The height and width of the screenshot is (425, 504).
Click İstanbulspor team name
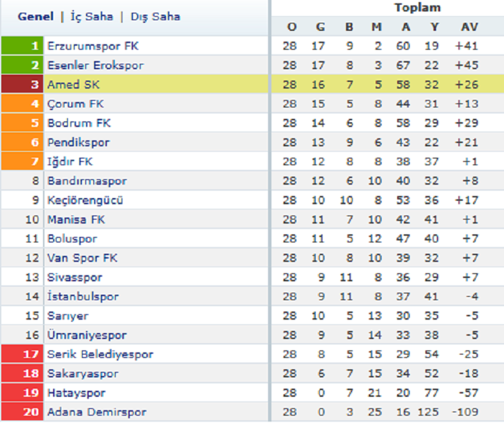point(83,297)
